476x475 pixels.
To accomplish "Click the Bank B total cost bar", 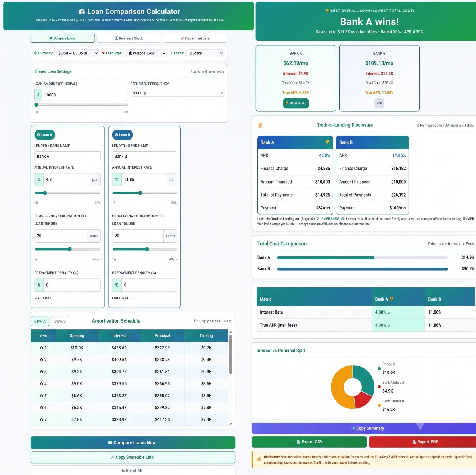I will click(363, 269).
